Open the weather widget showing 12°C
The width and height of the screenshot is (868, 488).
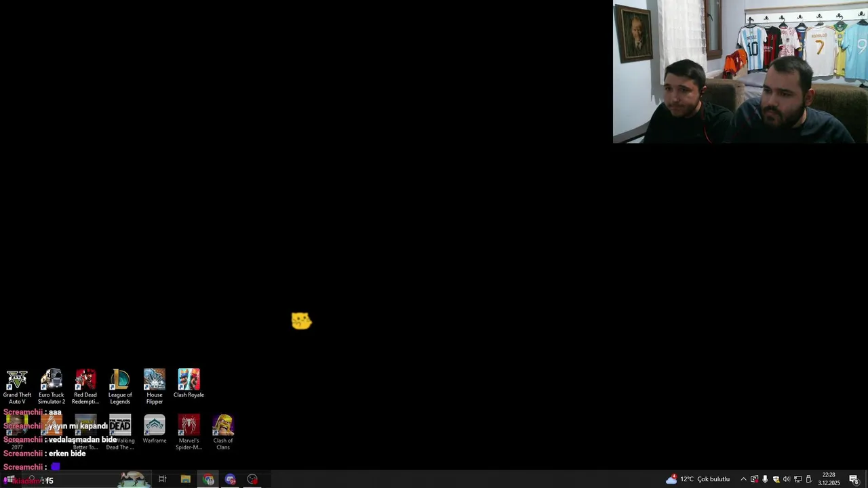698,479
